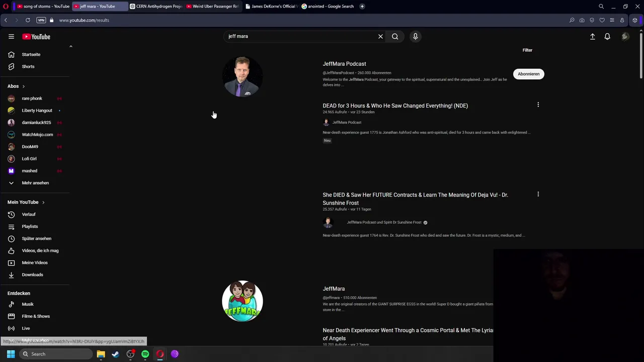Viewport: 644px width, 362px height.
Task: Open Filme & Shows section
Action: pyautogui.click(x=35, y=316)
